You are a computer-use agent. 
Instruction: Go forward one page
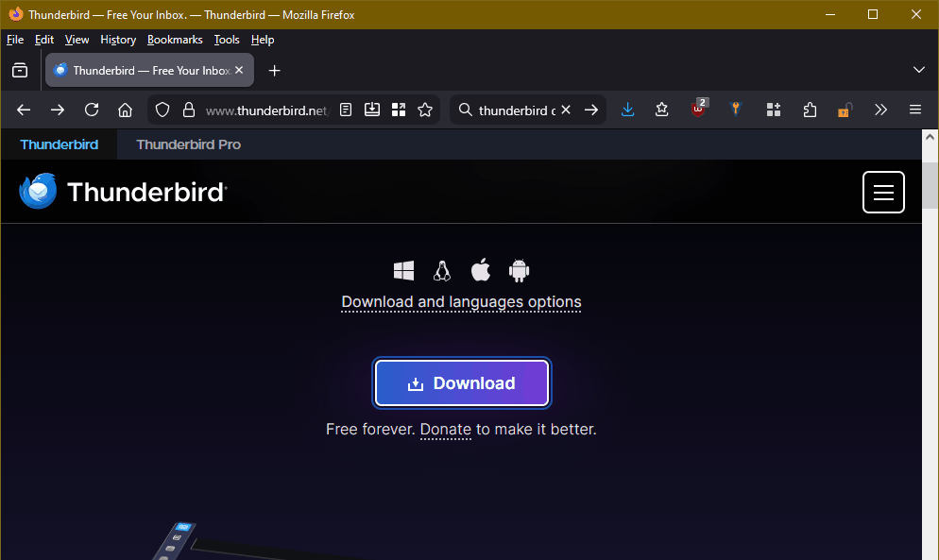[58, 110]
